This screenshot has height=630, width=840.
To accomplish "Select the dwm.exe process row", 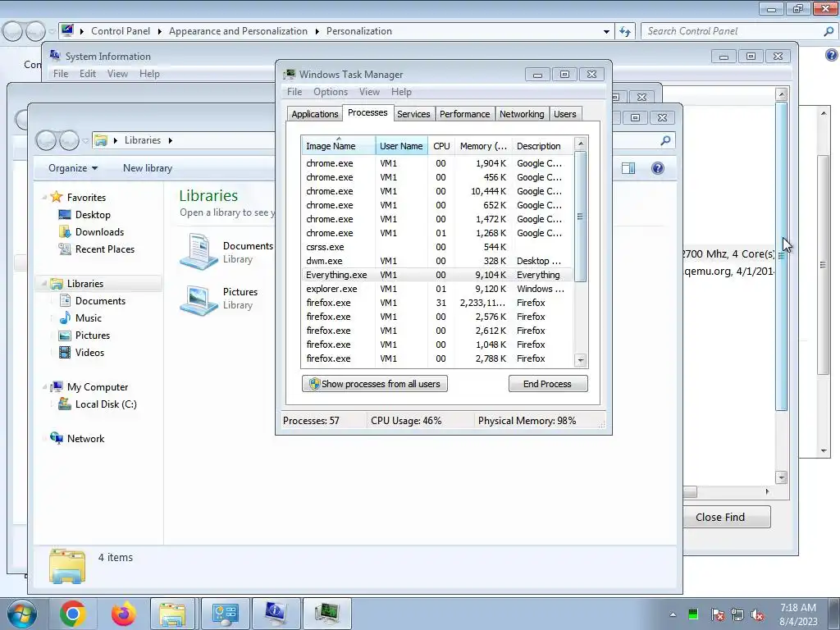I will (x=437, y=261).
